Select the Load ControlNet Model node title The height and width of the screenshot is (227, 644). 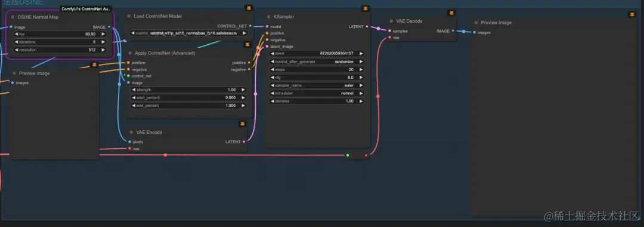pyautogui.click(x=157, y=16)
